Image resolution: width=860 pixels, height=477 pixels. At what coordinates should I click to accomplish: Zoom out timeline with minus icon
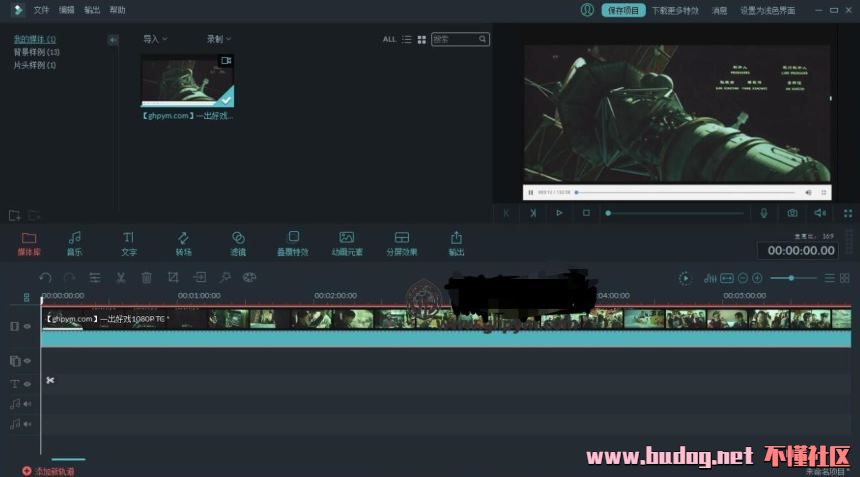click(x=743, y=279)
